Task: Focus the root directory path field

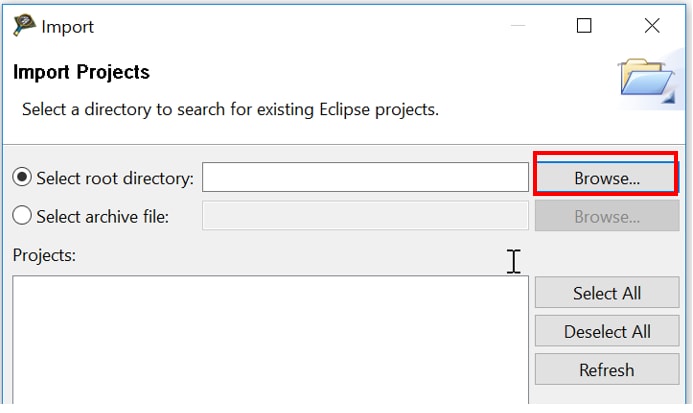Action: point(365,178)
